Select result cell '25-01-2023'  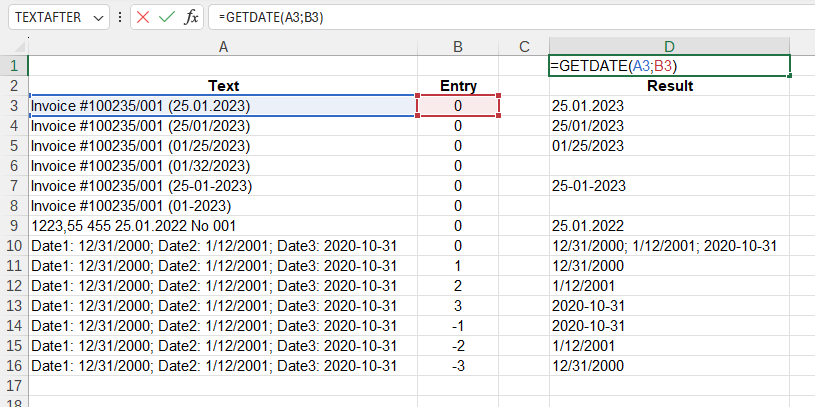pos(669,186)
